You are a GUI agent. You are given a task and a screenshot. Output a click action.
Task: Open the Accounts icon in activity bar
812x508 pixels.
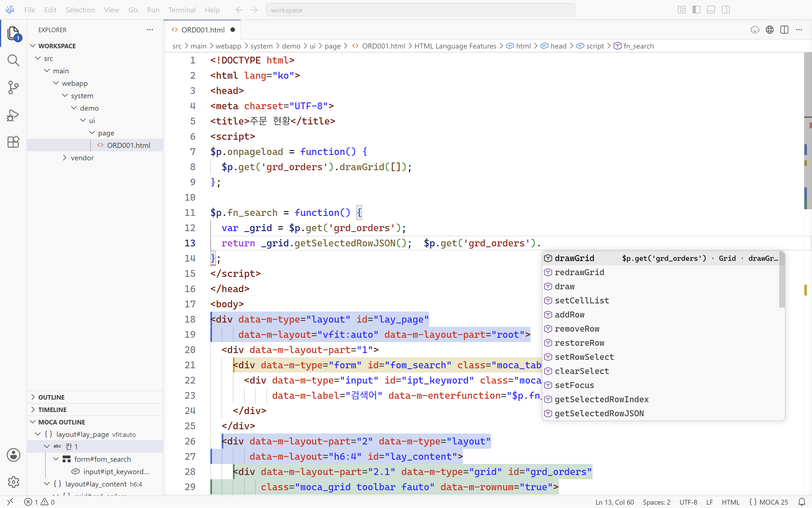click(x=14, y=455)
